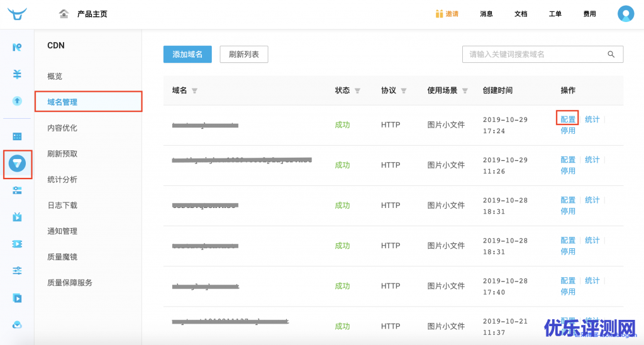644x345 pixels.
Task: Open 概览 in the CDN menu
Action: click(x=55, y=76)
